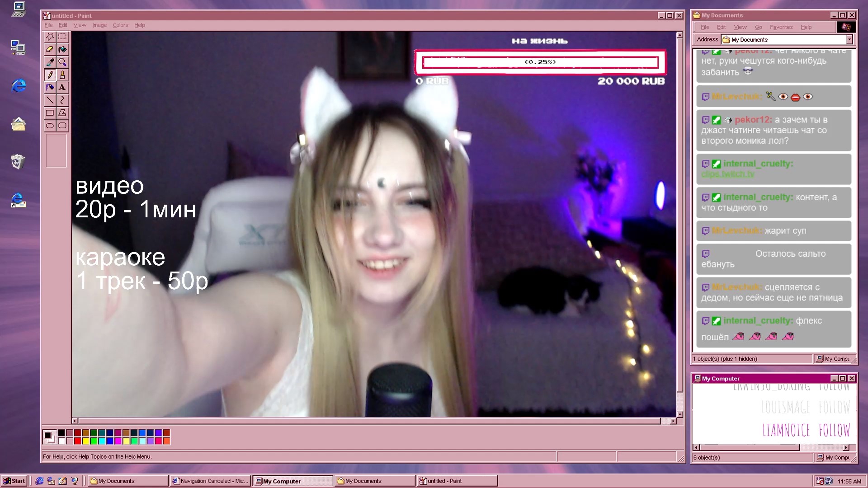Select the Magnifier tool

(x=62, y=62)
